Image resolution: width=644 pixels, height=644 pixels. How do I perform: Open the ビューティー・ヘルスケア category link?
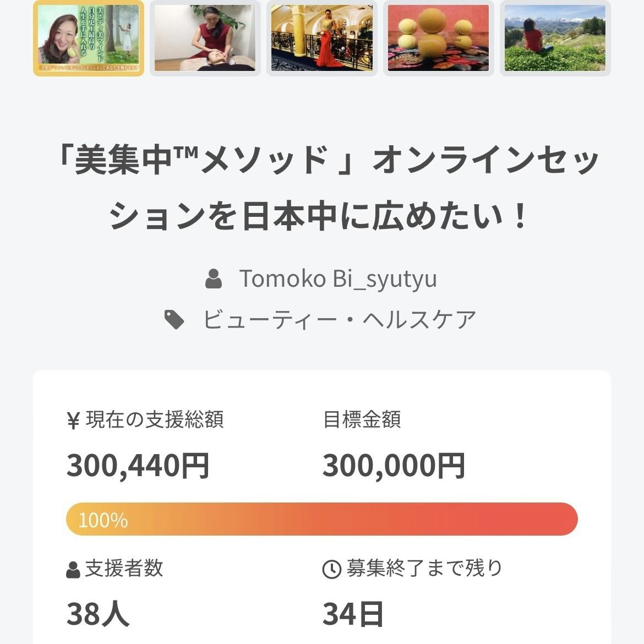click(339, 319)
